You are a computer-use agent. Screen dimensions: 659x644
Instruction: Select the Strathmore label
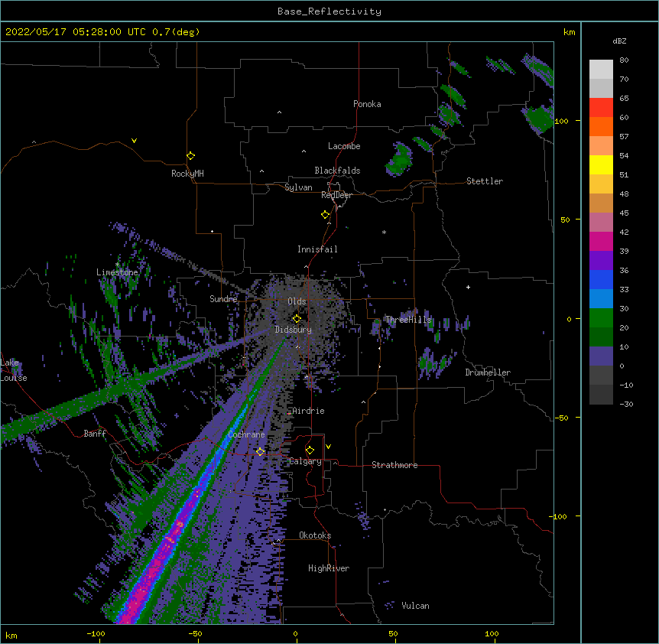394,465
